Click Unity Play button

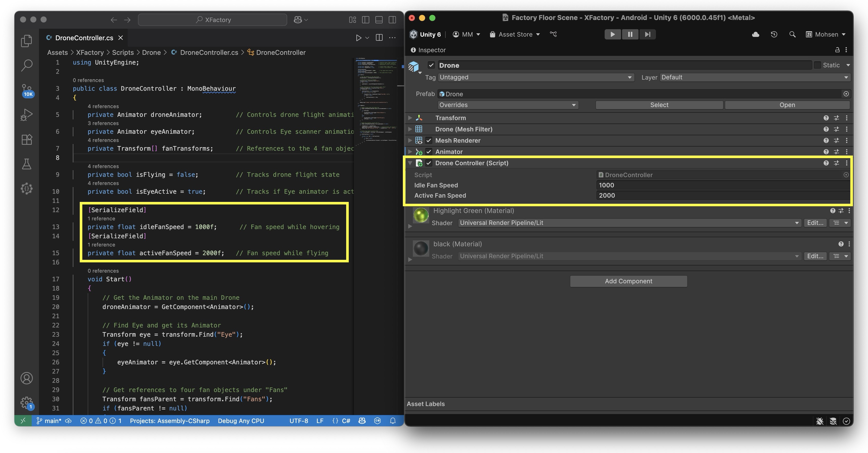(612, 34)
